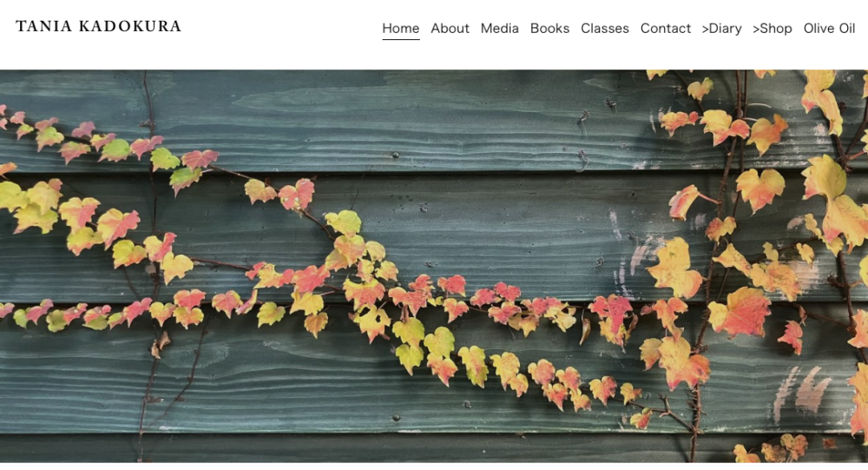This screenshot has width=868, height=470.
Task: Open the >Diary external link
Action: [722, 29]
